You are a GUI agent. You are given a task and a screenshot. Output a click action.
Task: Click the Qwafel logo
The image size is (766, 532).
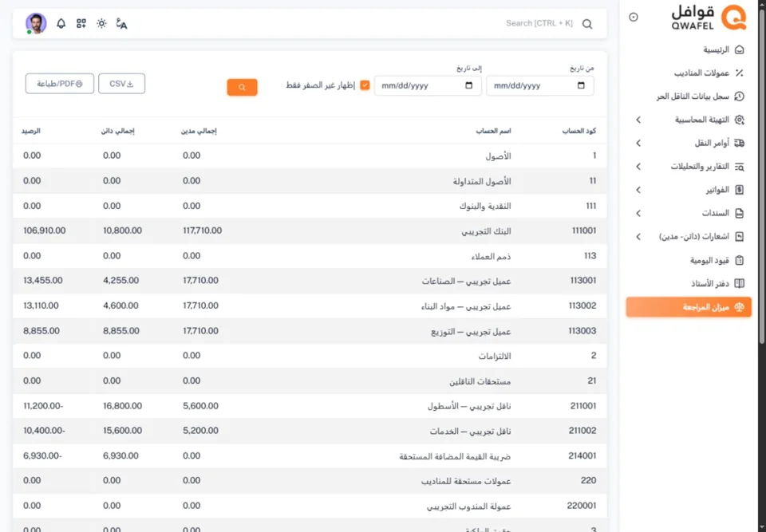click(x=709, y=18)
